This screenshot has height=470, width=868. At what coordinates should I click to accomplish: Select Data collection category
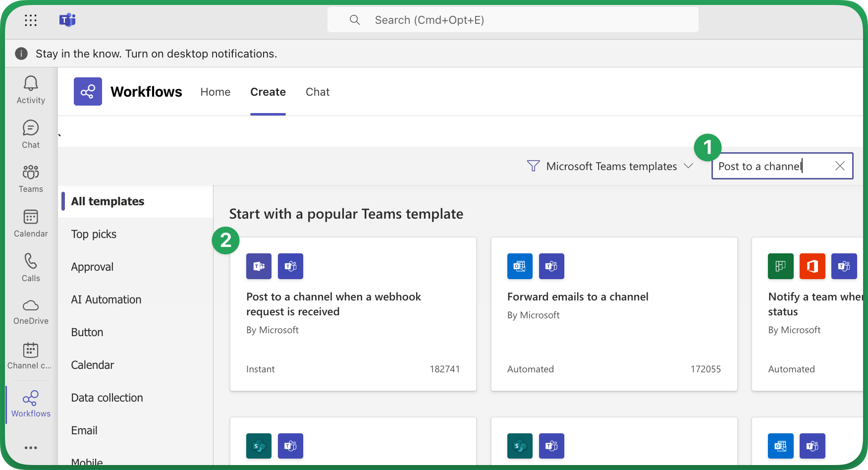point(136,398)
